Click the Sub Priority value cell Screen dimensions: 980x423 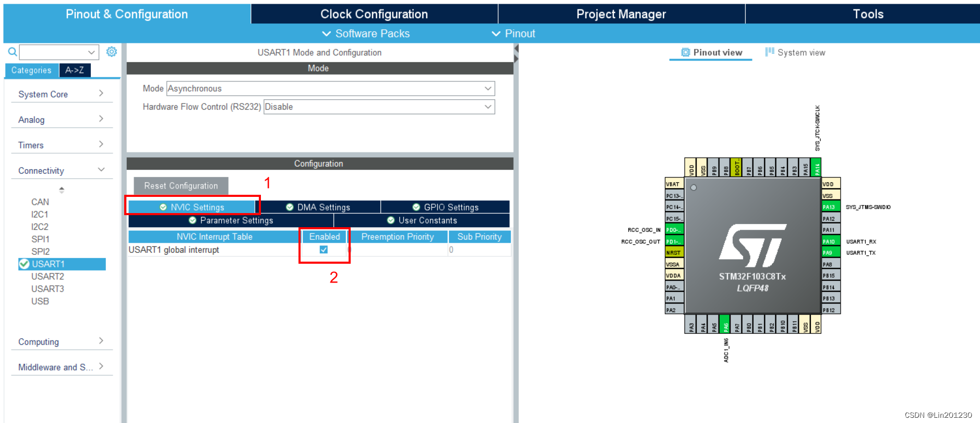479,250
